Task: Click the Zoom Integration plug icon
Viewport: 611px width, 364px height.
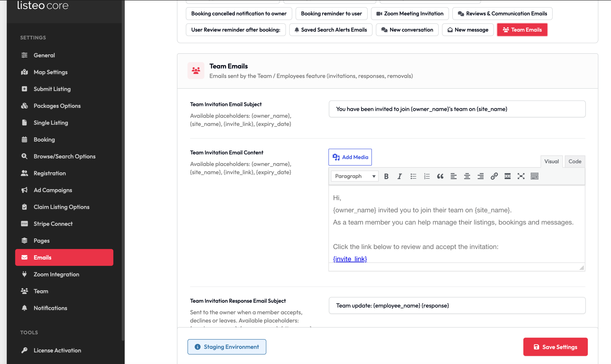Action: coord(24,274)
